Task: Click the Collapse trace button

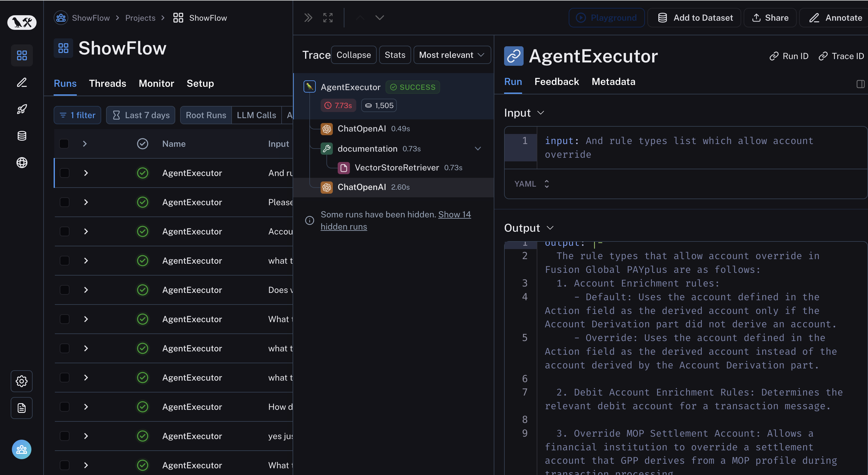Action: click(354, 55)
